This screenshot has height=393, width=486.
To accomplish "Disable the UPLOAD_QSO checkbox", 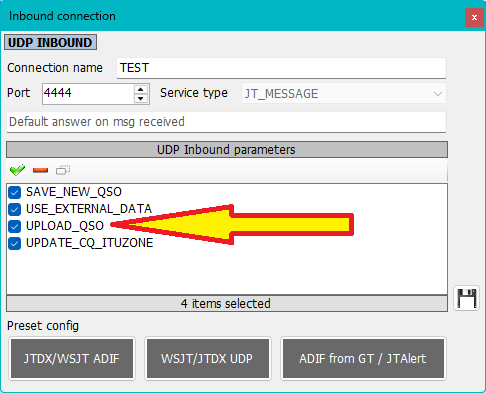I will [x=15, y=226].
